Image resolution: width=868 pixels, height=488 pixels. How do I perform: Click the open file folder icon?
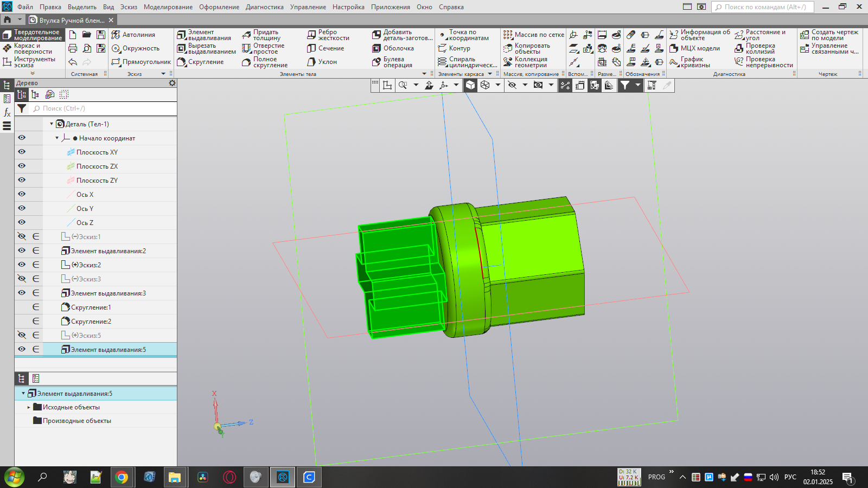tap(87, 35)
